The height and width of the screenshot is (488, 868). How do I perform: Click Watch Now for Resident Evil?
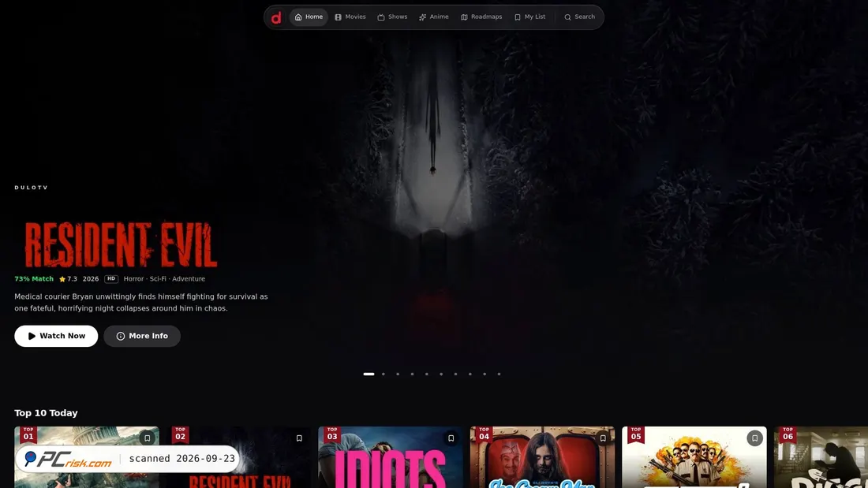click(56, 336)
